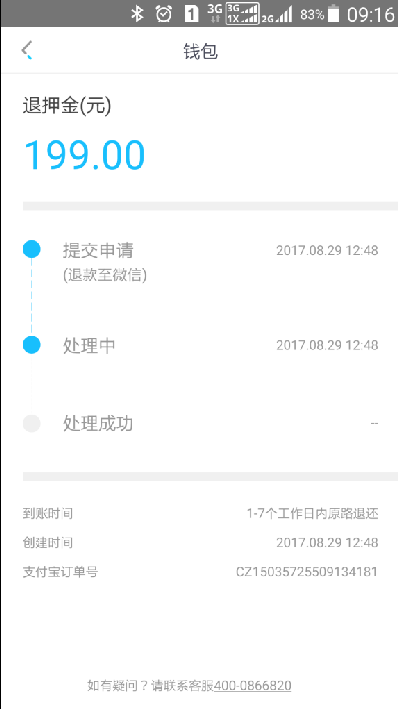This screenshot has width=398, height=709.
Task: Select the 处理成功 step label
Action: click(x=98, y=424)
